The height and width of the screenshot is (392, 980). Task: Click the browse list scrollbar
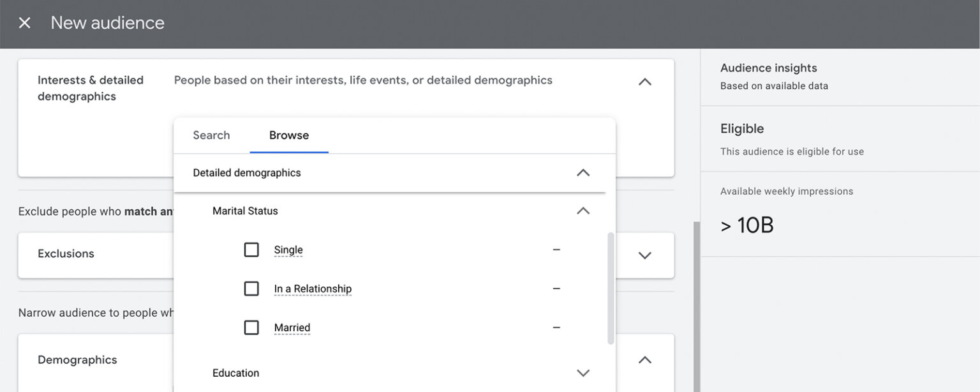point(611,287)
